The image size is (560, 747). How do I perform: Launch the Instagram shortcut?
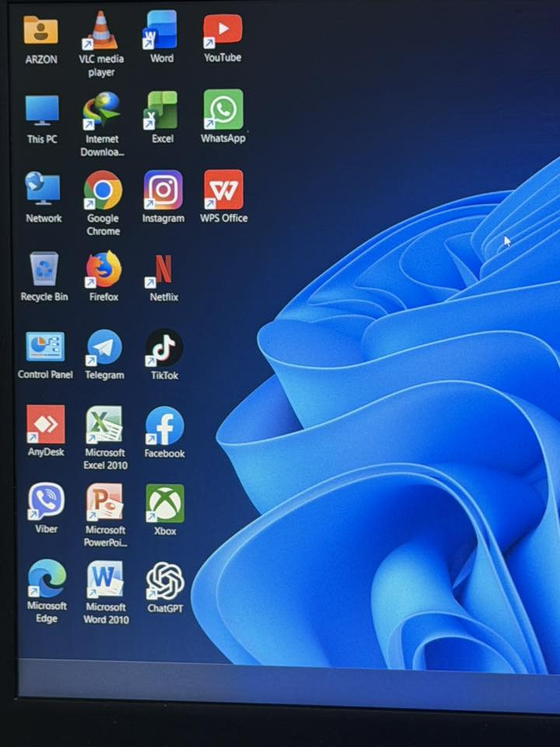coord(163,190)
